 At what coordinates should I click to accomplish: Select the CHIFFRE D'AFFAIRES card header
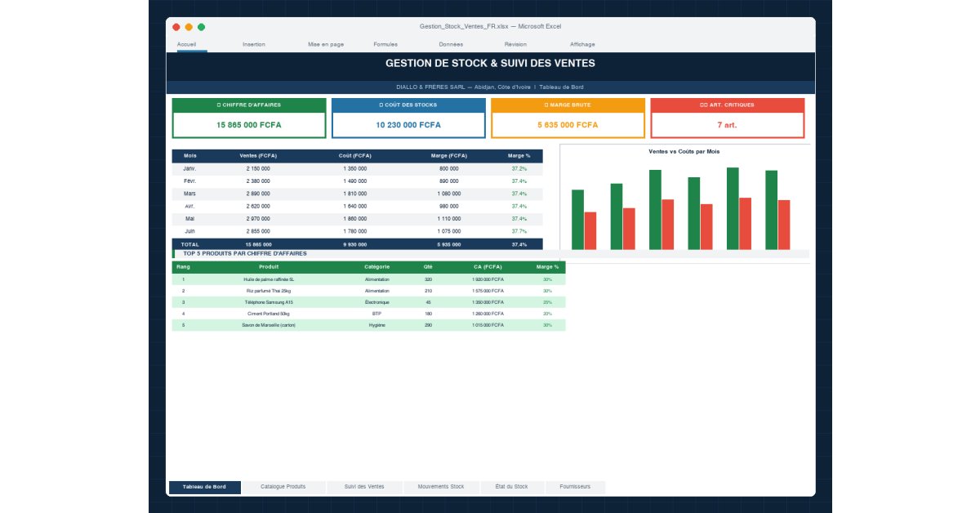[249, 105]
